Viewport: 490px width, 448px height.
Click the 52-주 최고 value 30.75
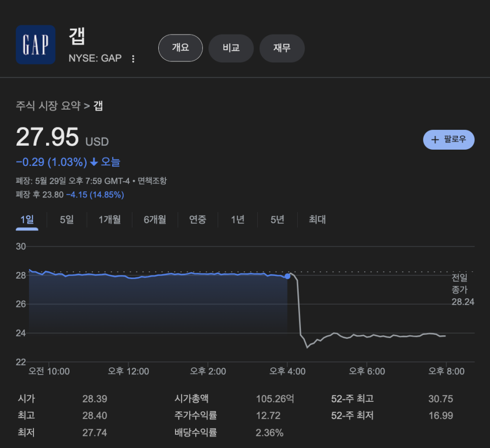pyautogui.click(x=441, y=399)
